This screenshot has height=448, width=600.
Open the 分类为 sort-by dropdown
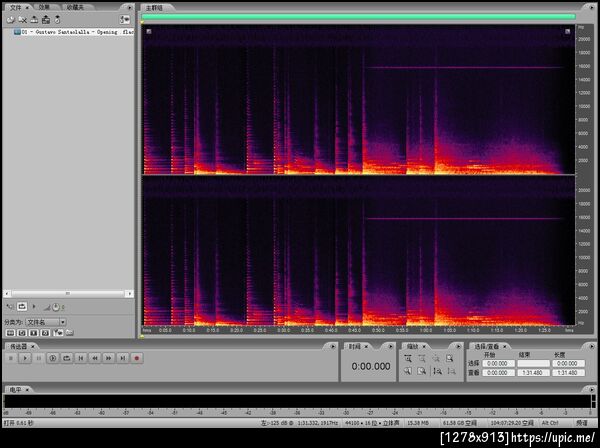point(46,322)
